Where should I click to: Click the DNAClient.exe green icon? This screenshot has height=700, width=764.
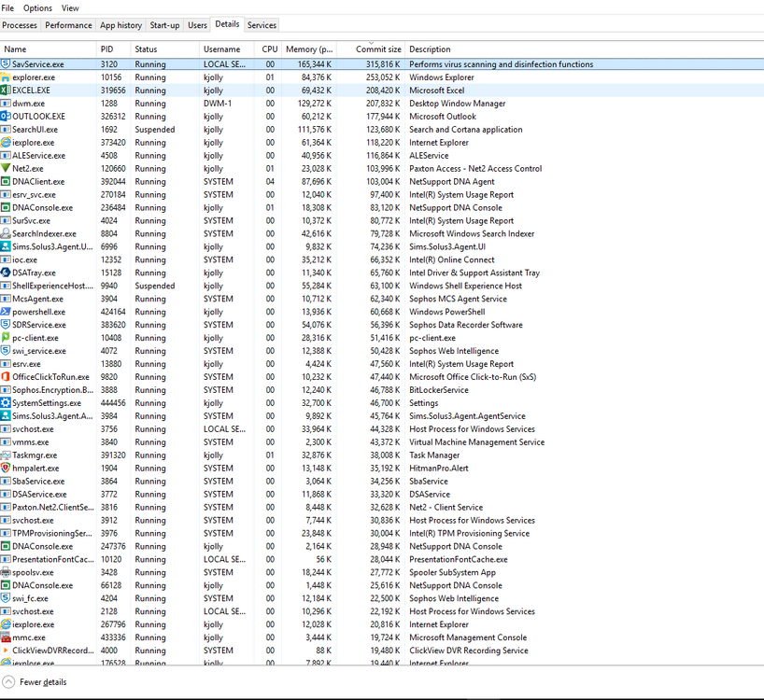point(6,182)
